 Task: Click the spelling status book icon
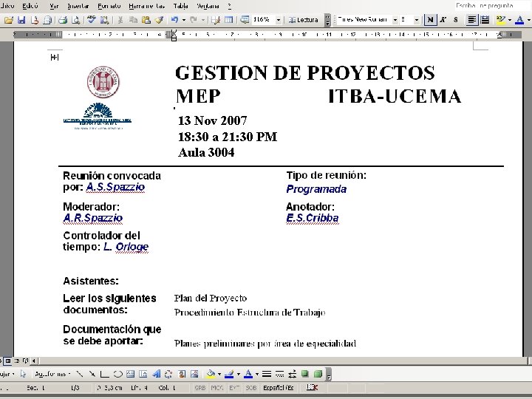(x=312, y=387)
